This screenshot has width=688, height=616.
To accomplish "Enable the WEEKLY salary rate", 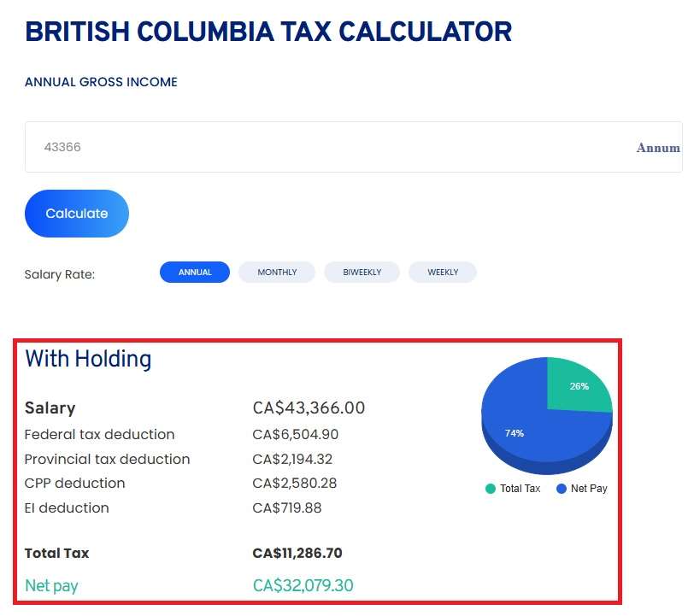I will [x=443, y=272].
